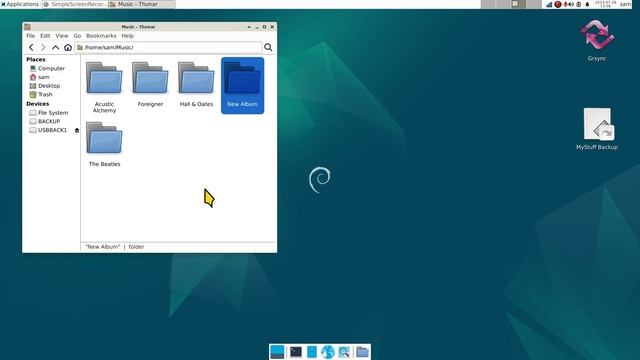Open the Go menu

click(77, 36)
